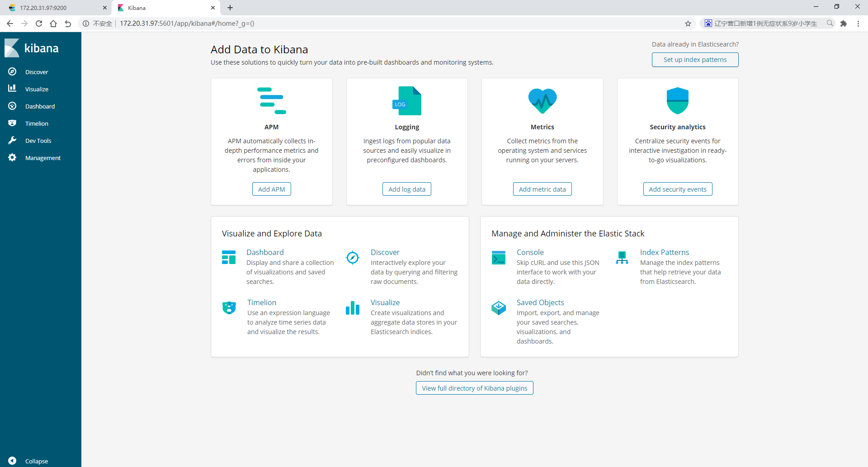868x467 pixels.
Task: Bookmark this page with star icon
Action: coord(688,24)
